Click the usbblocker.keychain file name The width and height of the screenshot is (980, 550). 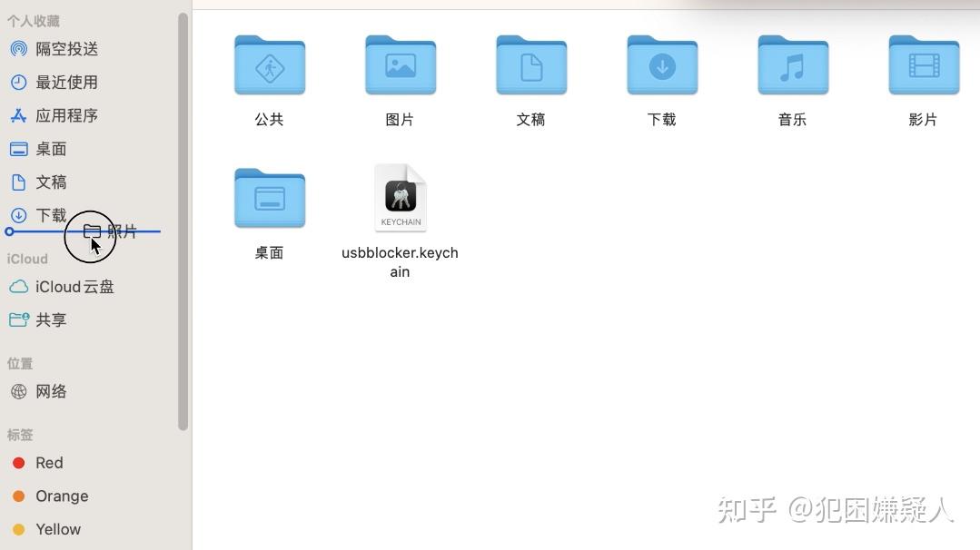click(x=400, y=262)
